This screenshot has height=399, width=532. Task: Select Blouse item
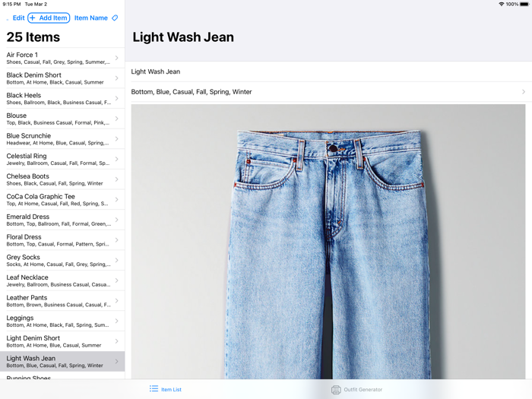(62, 119)
